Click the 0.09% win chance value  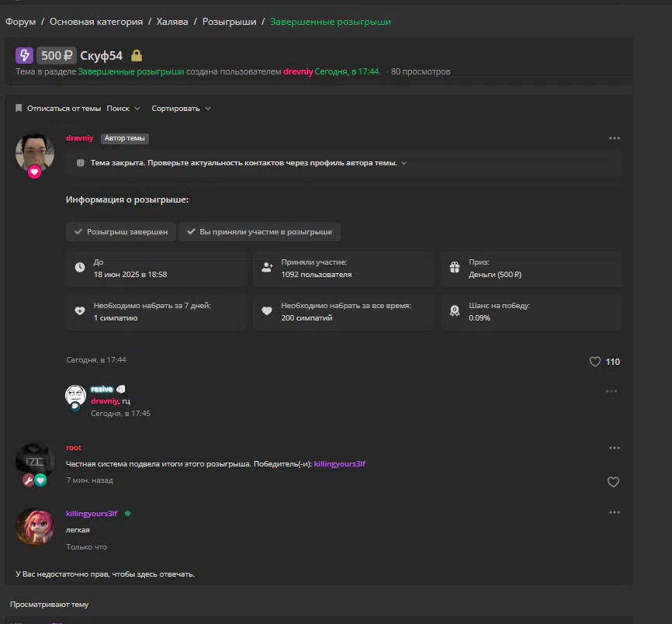pos(479,318)
